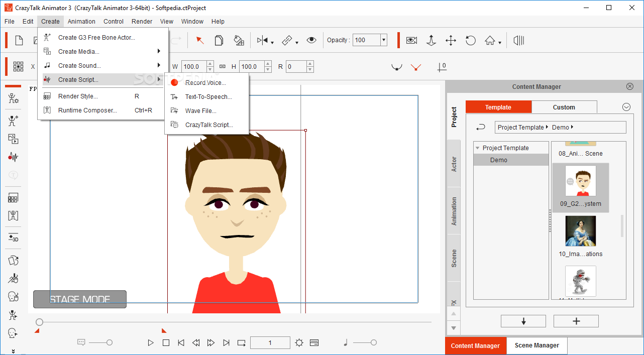644x355 pixels.
Task: Click the Opacity value field
Action: point(367,40)
